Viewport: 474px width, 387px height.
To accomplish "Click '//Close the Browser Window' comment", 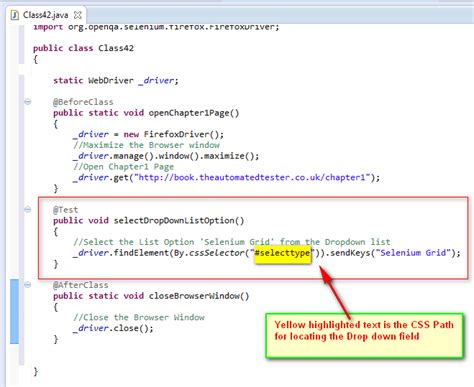I will click(x=139, y=317).
